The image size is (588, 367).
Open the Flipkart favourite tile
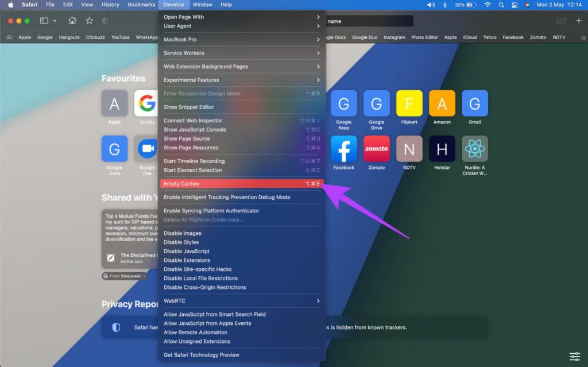[409, 103]
